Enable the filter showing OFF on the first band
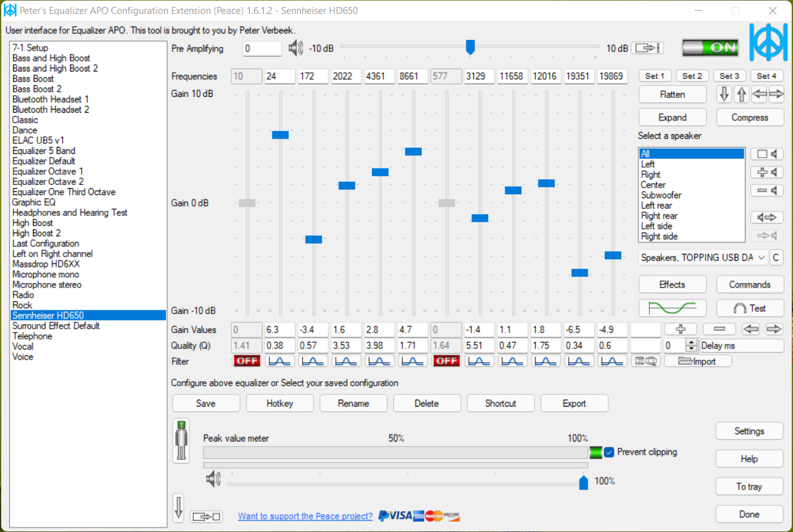This screenshot has width=793, height=532. (246, 360)
